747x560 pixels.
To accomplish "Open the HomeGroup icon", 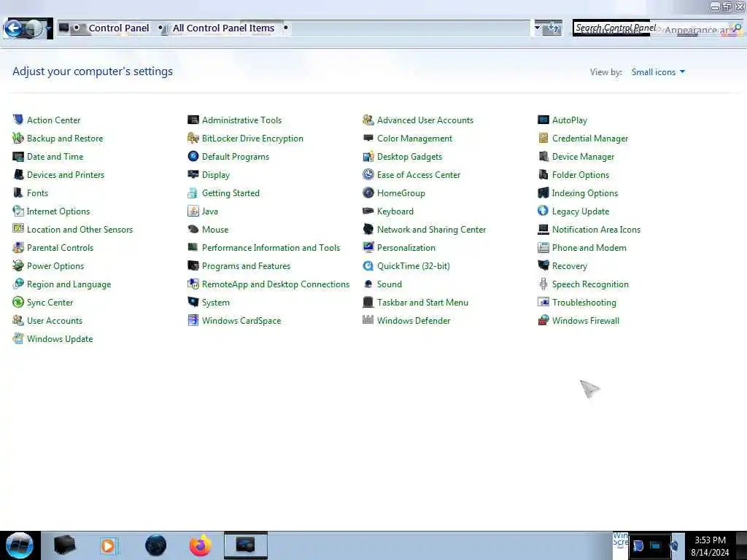I will [368, 192].
